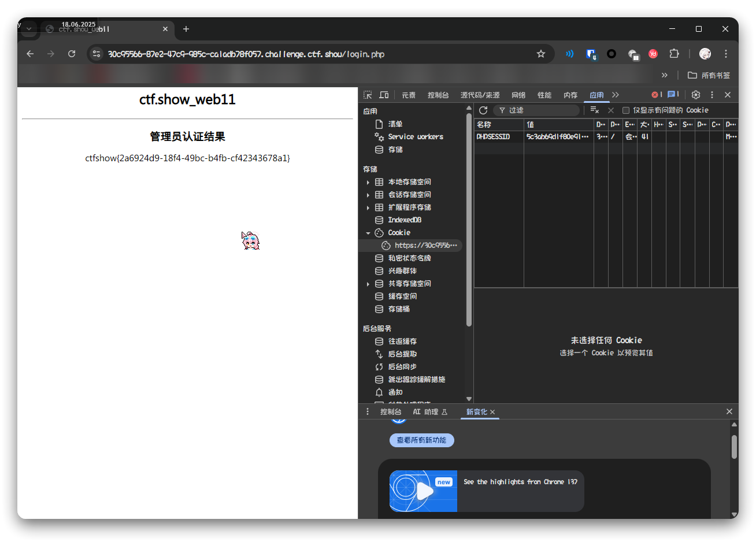The image size is (756, 542).
Task: Expand the 本地存储空间 tree node
Action: pyautogui.click(x=368, y=182)
